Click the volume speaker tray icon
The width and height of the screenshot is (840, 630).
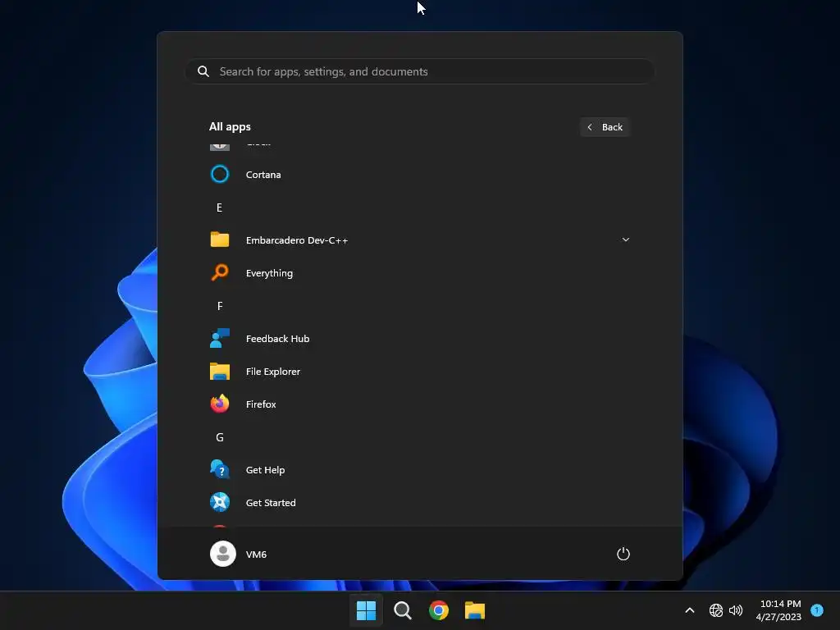pos(736,610)
